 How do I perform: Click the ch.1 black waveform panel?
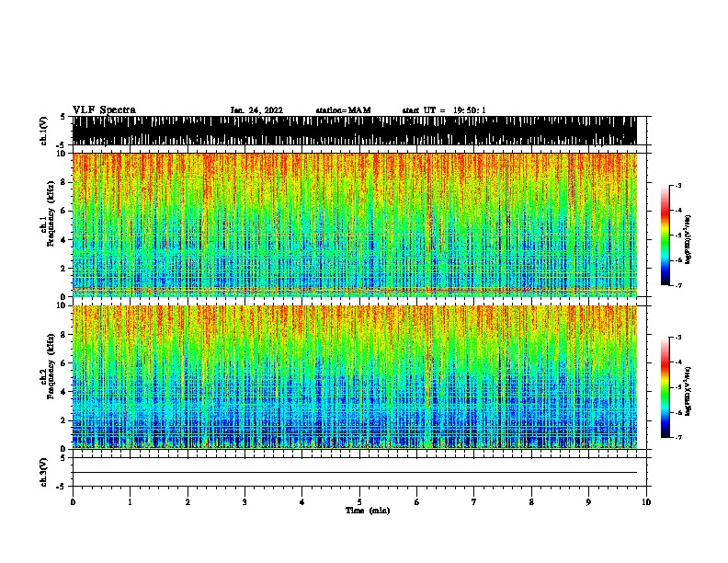tap(355, 131)
